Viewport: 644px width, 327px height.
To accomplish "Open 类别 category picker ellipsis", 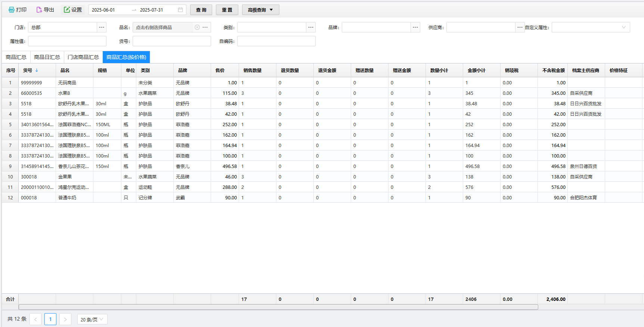I will click(311, 27).
